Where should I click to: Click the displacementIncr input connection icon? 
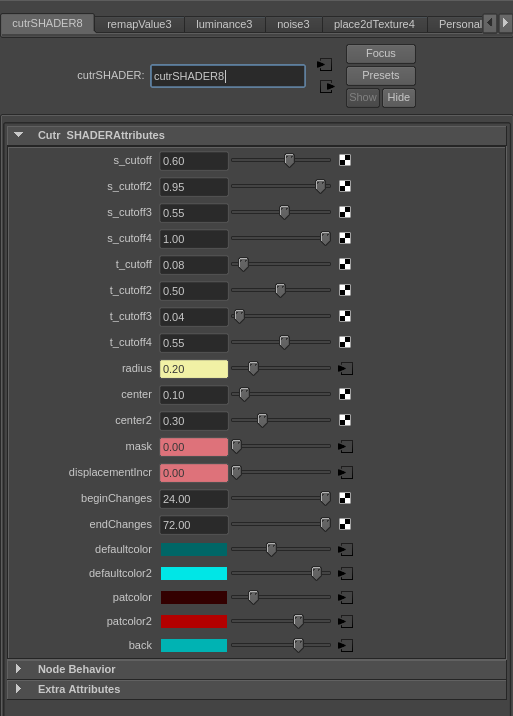coord(345,473)
